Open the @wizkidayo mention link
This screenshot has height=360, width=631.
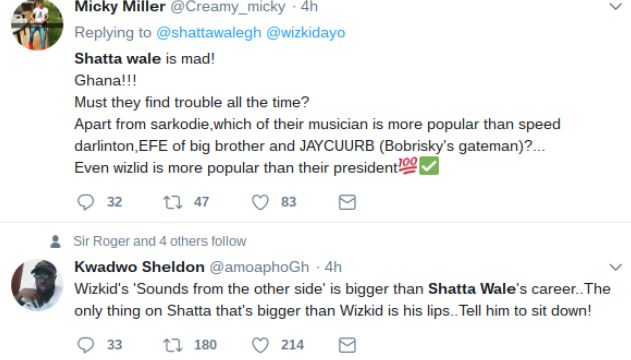(306, 33)
